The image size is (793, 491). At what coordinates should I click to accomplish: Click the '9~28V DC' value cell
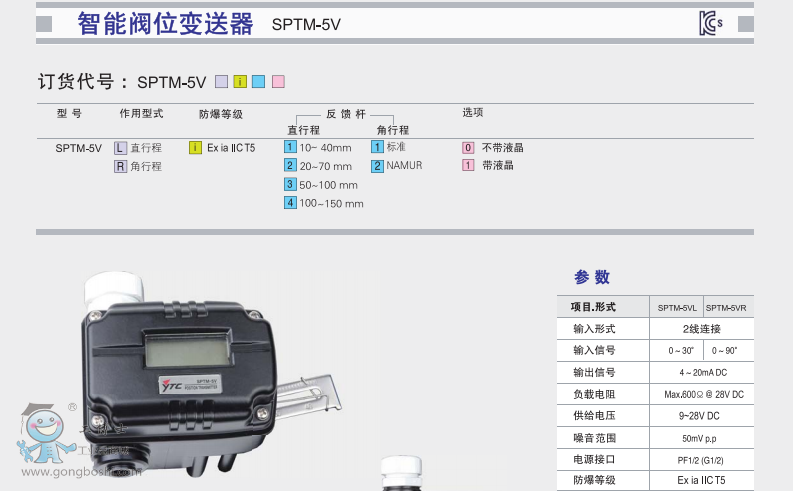tap(701, 416)
